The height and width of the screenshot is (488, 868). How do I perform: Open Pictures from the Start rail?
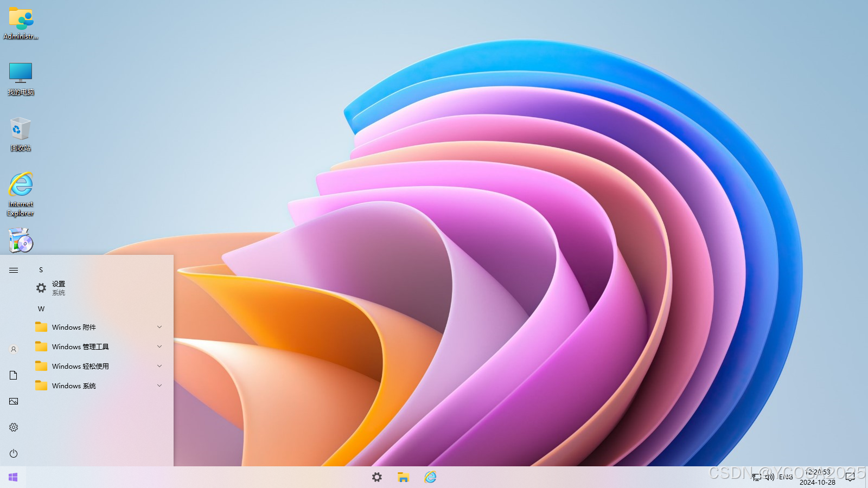pos(14,401)
